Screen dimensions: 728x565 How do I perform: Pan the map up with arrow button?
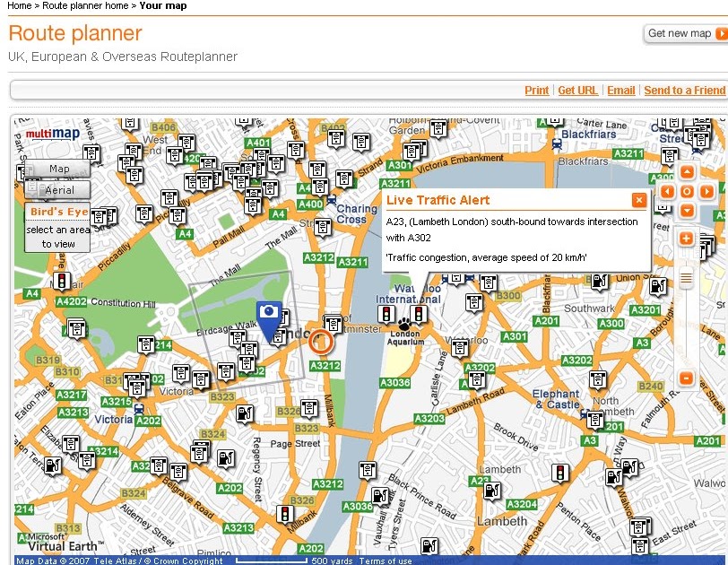tap(687, 172)
